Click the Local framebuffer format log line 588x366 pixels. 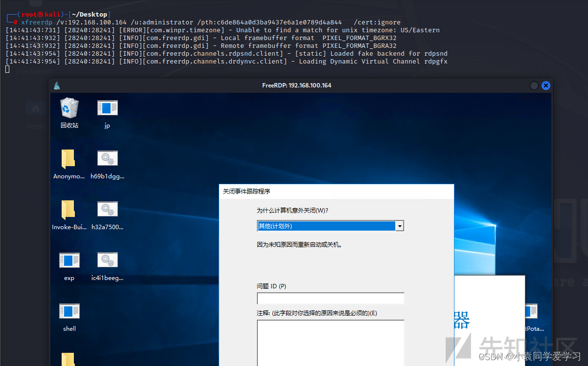click(201, 38)
